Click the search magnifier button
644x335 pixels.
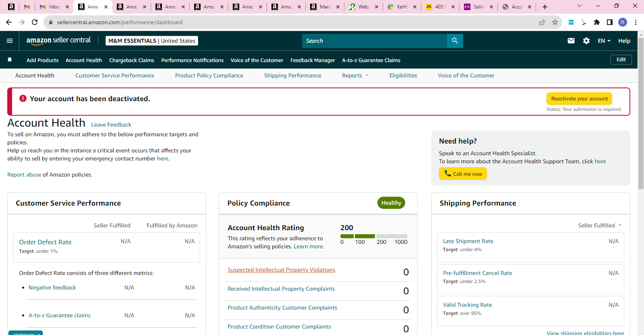pyautogui.click(x=455, y=41)
